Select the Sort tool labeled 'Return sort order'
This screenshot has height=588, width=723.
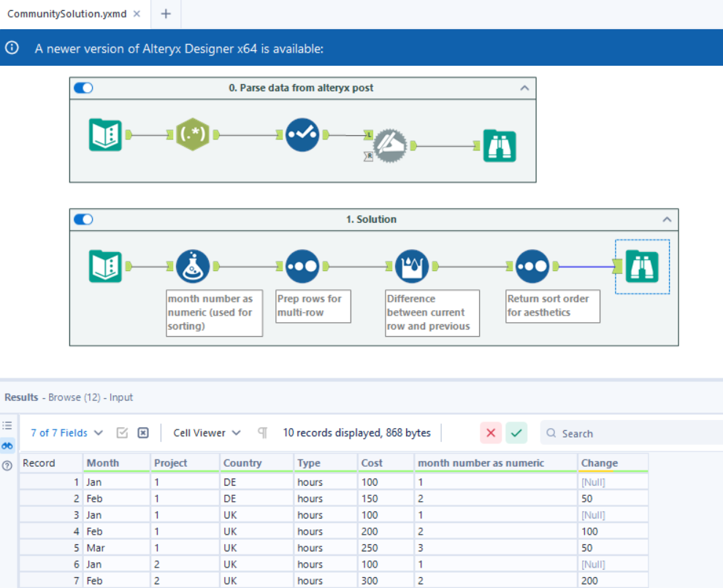tap(532, 265)
